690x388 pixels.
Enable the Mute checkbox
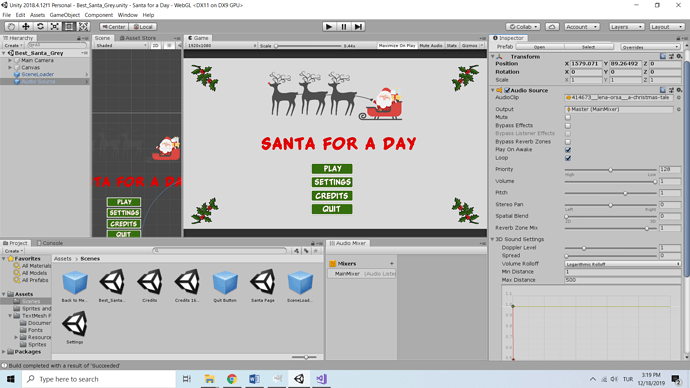point(568,117)
